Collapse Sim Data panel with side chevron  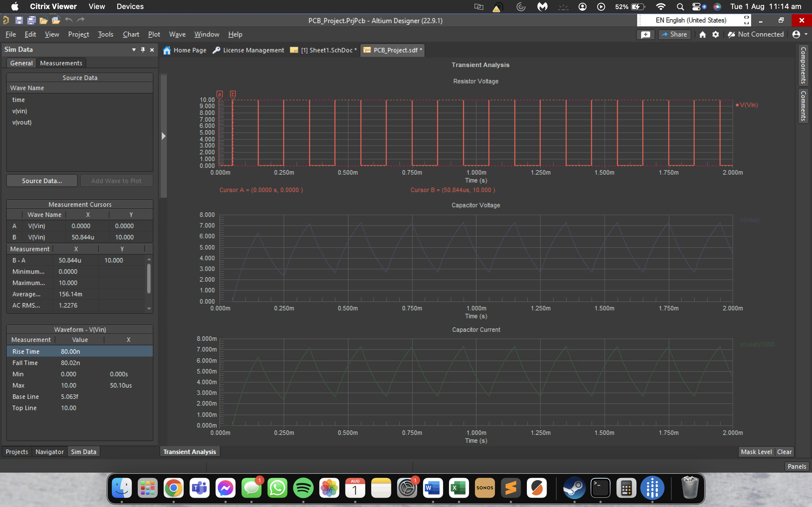click(x=164, y=136)
